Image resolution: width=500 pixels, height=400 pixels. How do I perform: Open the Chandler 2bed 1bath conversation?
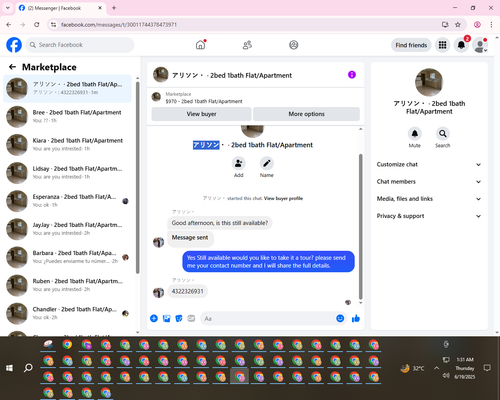pyautogui.click(x=67, y=313)
